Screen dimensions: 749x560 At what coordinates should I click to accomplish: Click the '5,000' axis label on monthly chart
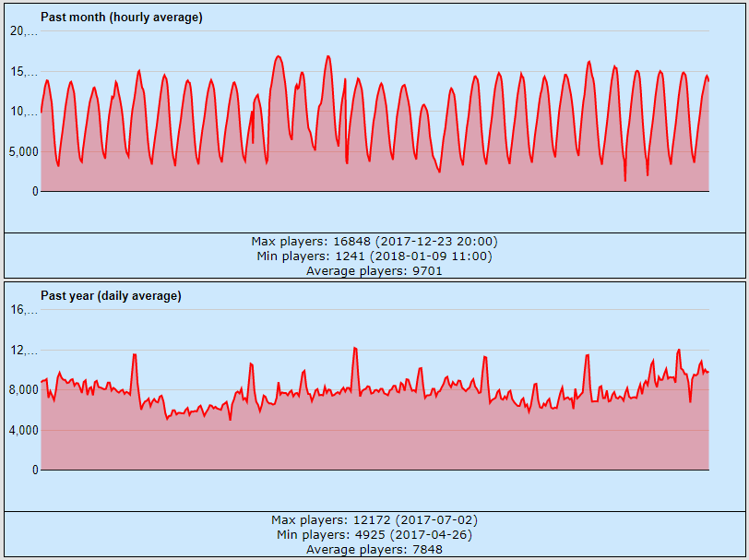[24, 152]
